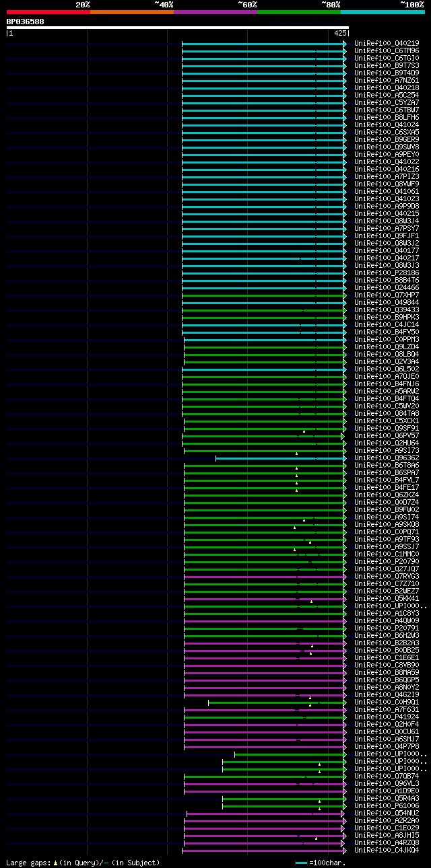
Task: Select the UniRef100_C0PPM3 label
Action: (387, 340)
